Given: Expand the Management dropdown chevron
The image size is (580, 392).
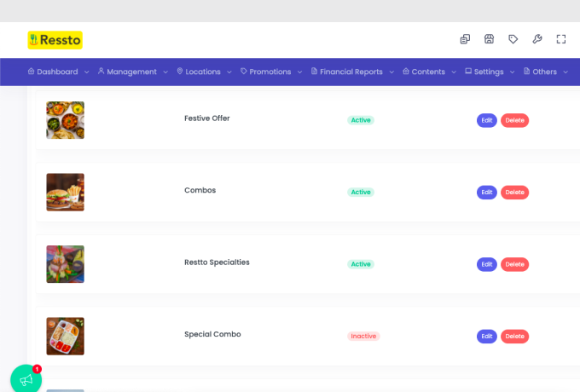Looking at the screenshot, I should [165, 72].
